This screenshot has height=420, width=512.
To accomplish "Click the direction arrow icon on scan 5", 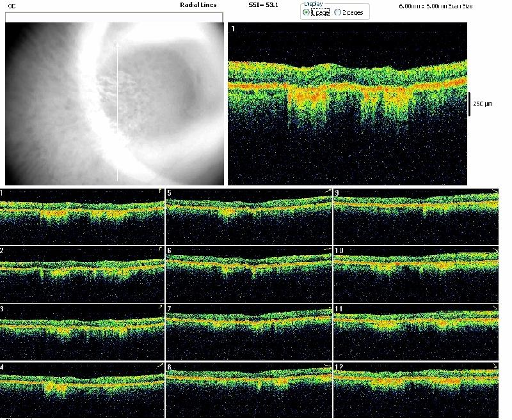I will 327,192.
